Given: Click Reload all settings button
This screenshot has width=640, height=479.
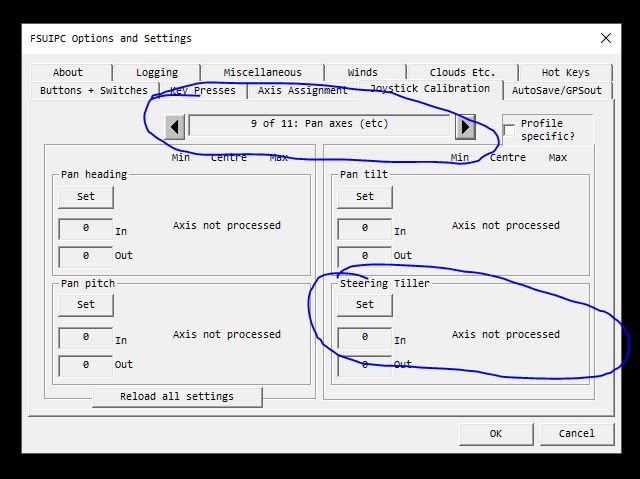Looking at the screenshot, I should 177,397.
